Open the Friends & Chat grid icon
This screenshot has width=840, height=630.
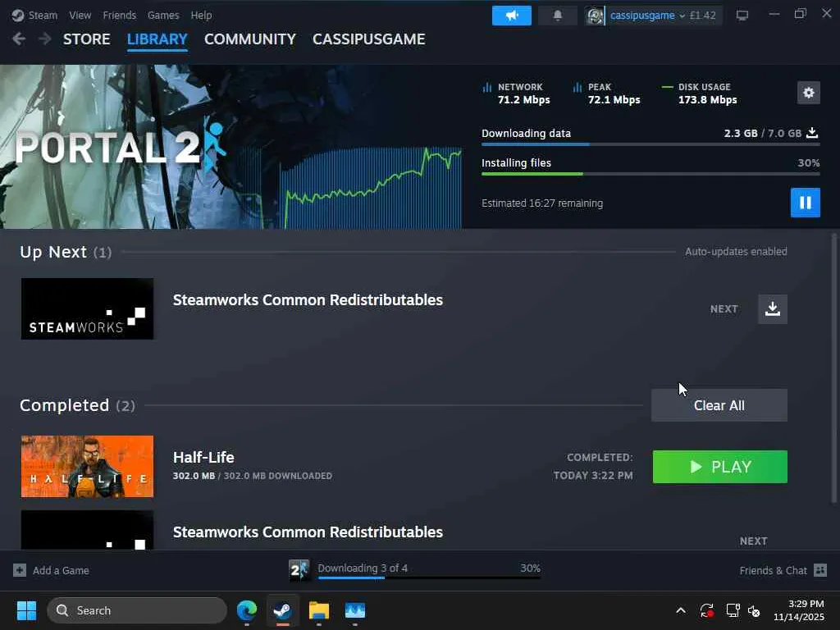(820, 570)
